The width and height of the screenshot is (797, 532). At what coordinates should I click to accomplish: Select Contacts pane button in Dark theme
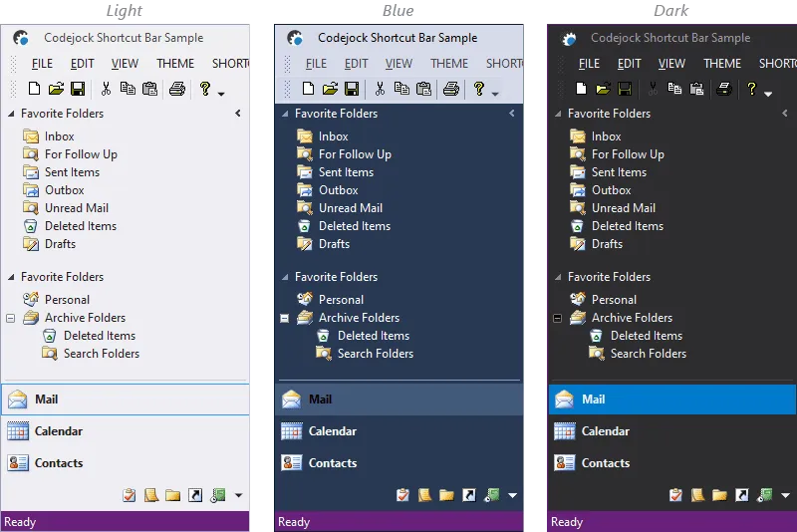[x=672, y=463]
